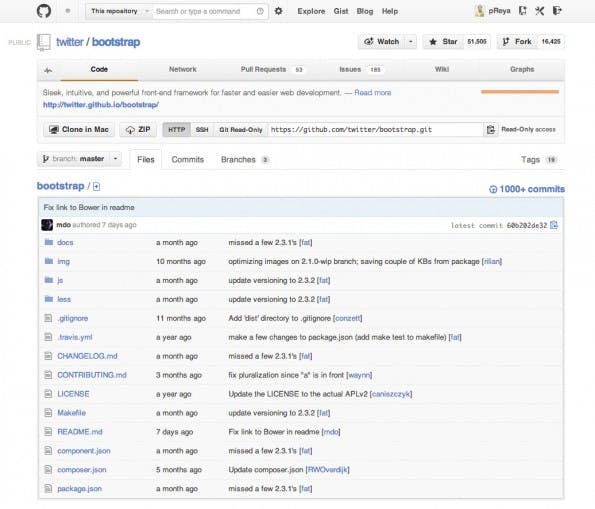Switch to the Commits tab
The width and height of the screenshot is (595, 509).
point(187,159)
